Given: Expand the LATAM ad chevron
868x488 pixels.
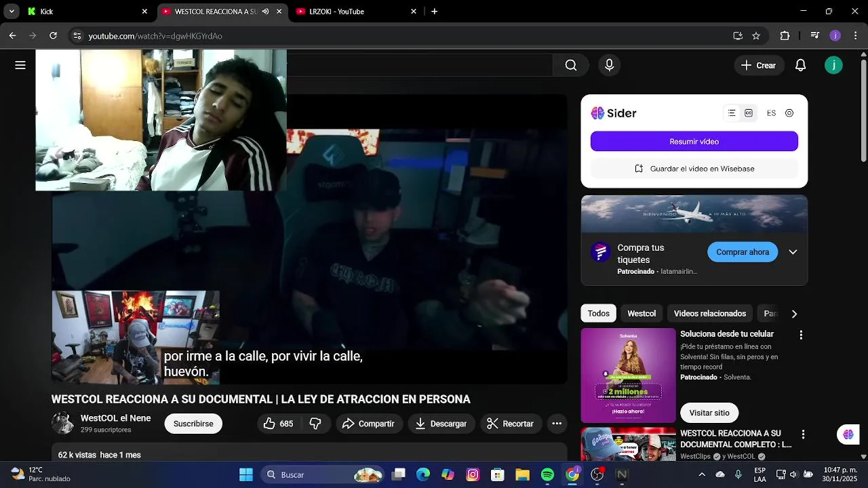Looking at the screenshot, I should 793,252.
